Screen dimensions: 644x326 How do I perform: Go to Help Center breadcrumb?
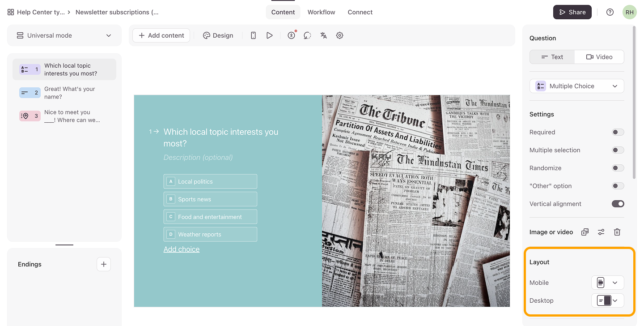click(41, 12)
